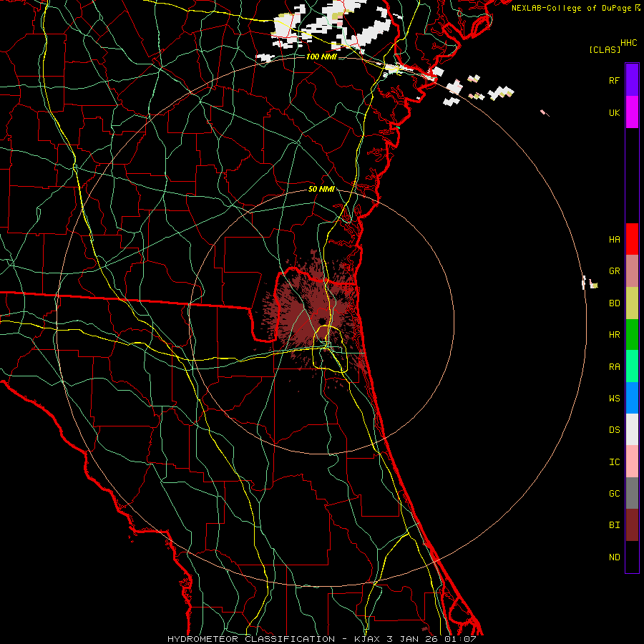Click the 'RF' legend label
644x644 pixels.
[x=614, y=80]
